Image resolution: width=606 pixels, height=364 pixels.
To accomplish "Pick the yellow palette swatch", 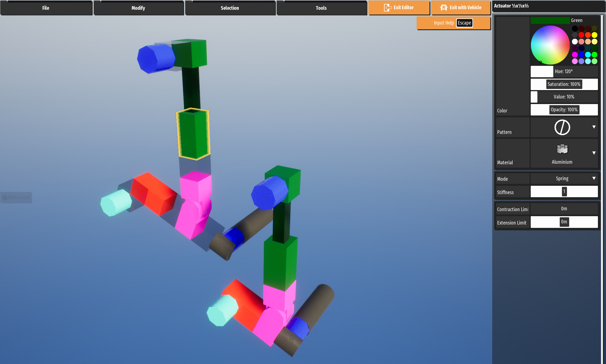I will [x=595, y=35].
